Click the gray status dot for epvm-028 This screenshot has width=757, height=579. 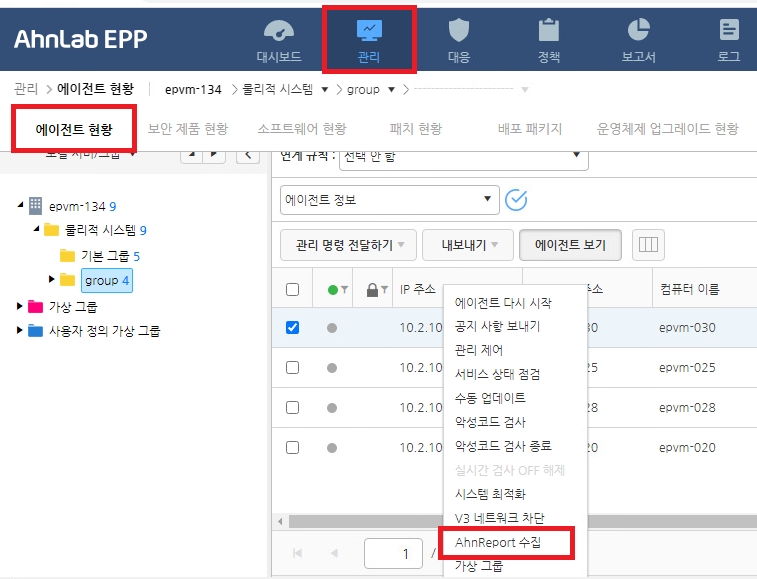[332, 408]
